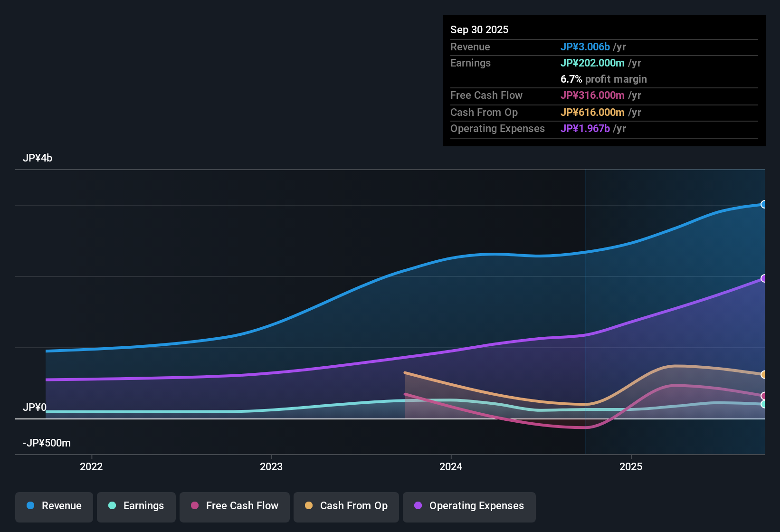This screenshot has width=780, height=532.
Task: Open the Cash From Op legend entry
Action: point(346,506)
